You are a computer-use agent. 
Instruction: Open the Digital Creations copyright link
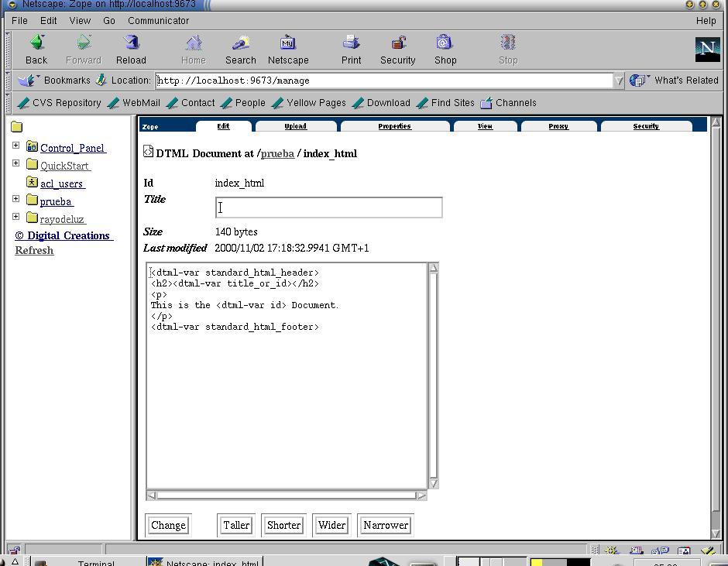[64, 235]
